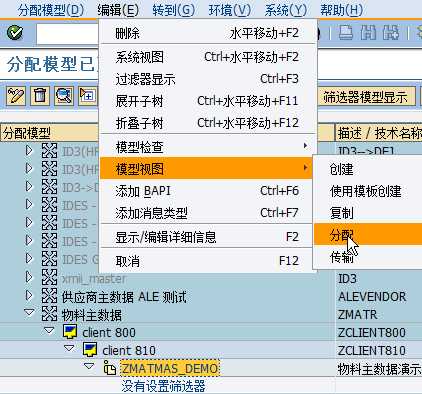Open the 编辑(E) menu
This screenshot has height=394, width=422.
click(118, 10)
